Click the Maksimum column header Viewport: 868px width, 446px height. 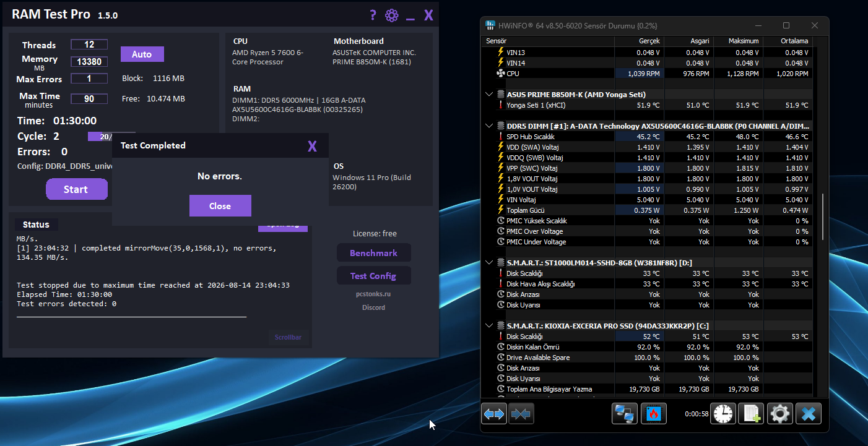coord(737,41)
